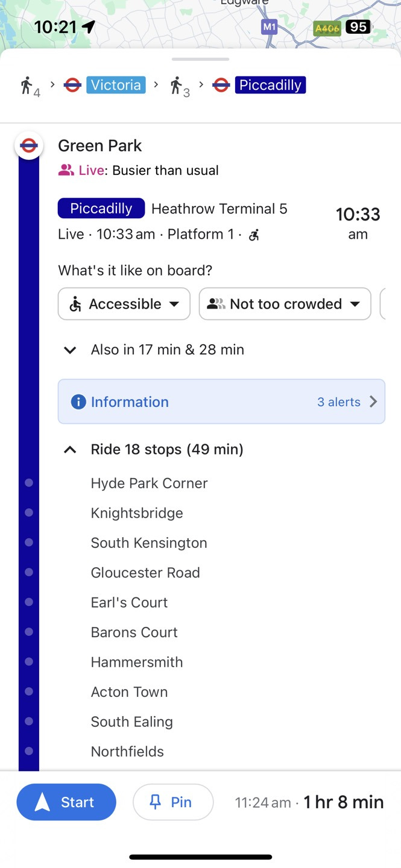Tap the wheelchair icon beside Platform 1
Image resolution: width=401 pixels, height=868 pixels.
[254, 234]
